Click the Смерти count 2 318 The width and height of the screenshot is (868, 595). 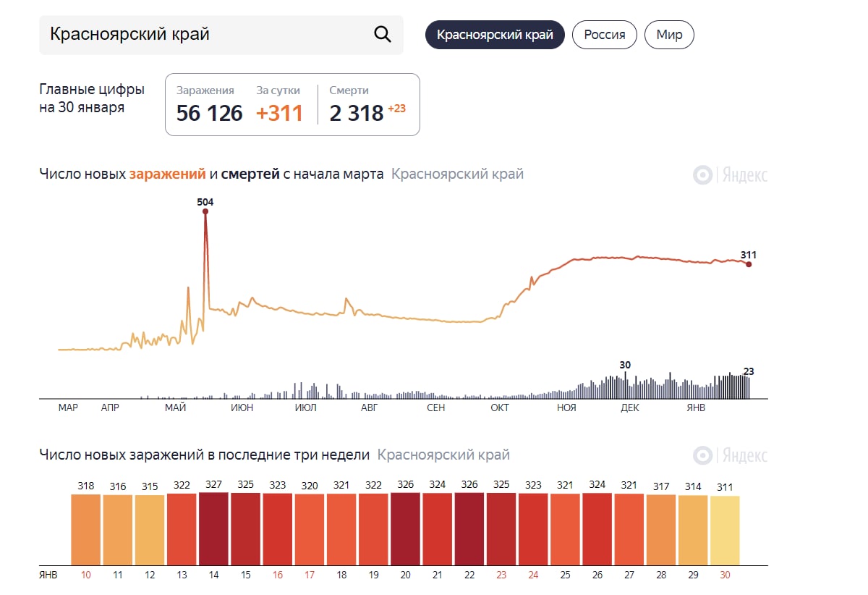coord(356,114)
